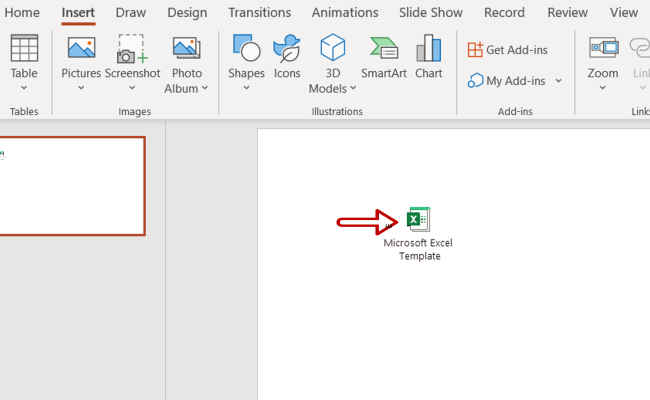
Task: Click the Table grid icon
Action: [x=24, y=48]
